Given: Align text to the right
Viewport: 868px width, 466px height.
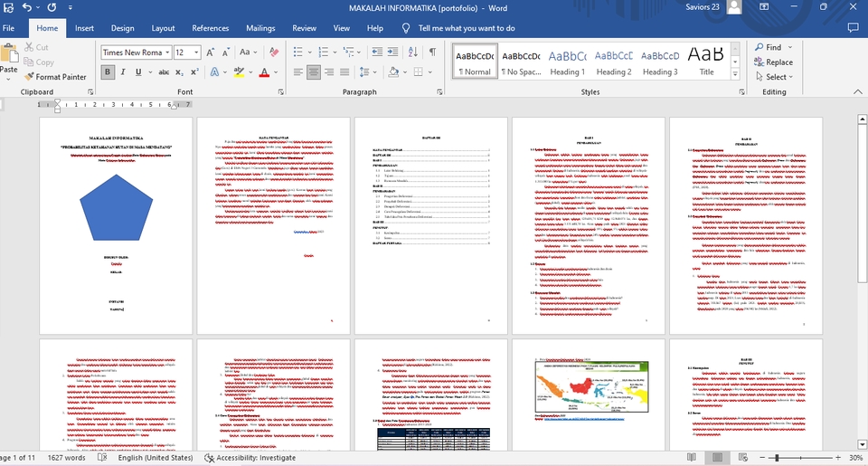Looking at the screenshot, I should point(329,72).
